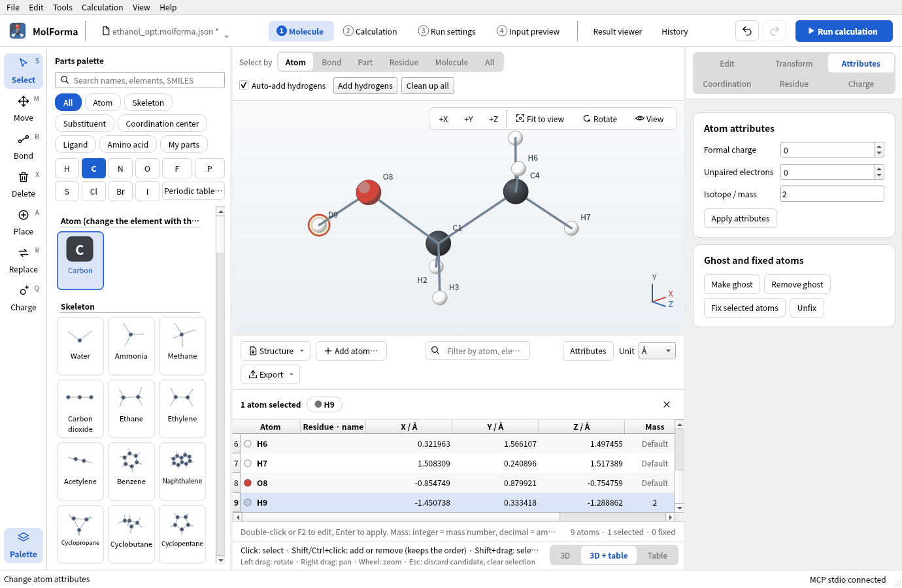The image size is (902, 588).
Task: Increase the Formal charge stepper
Action: click(879, 146)
